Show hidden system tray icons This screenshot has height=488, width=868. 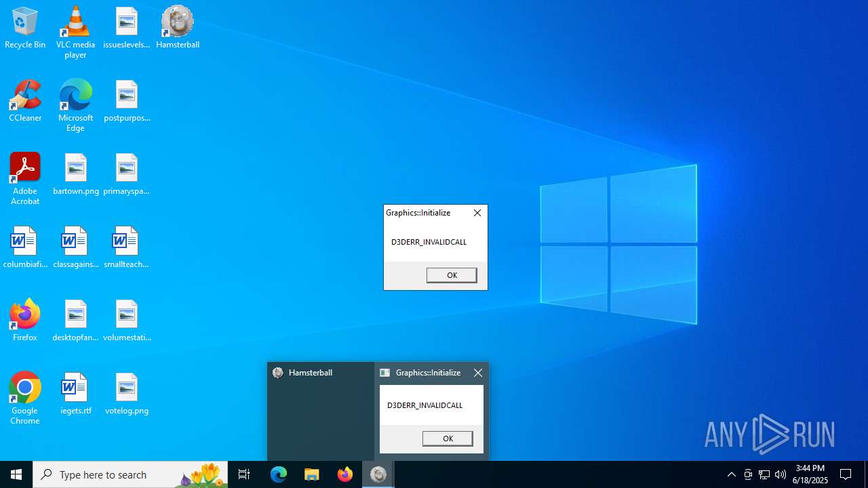[732, 474]
